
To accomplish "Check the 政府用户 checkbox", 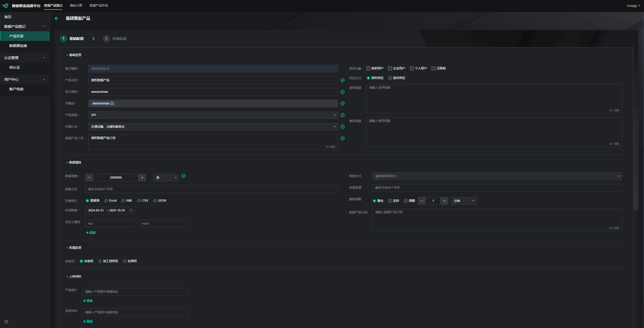I will (x=368, y=68).
